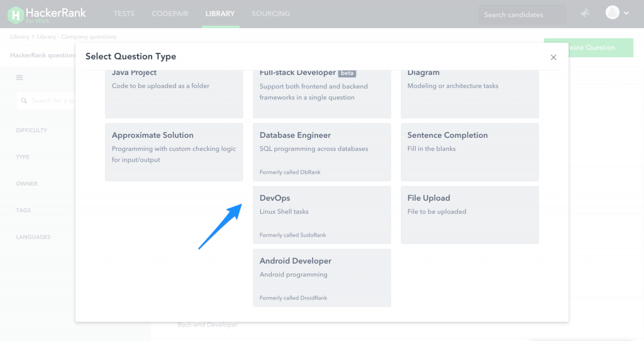Click the Formerly called DbRank text
Image resolution: width=644 pixels, height=341 pixels.
pos(290,172)
